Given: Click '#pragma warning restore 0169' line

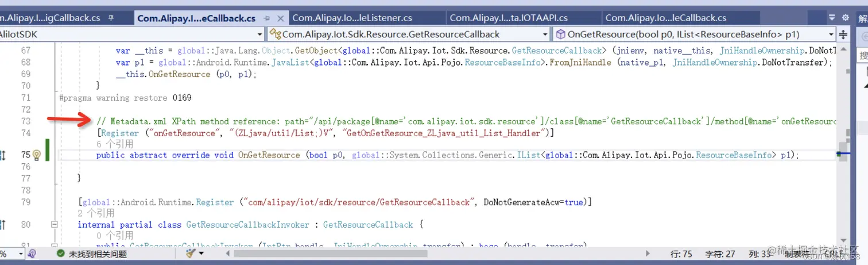Looking at the screenshot, I should [x=125, y=98].
